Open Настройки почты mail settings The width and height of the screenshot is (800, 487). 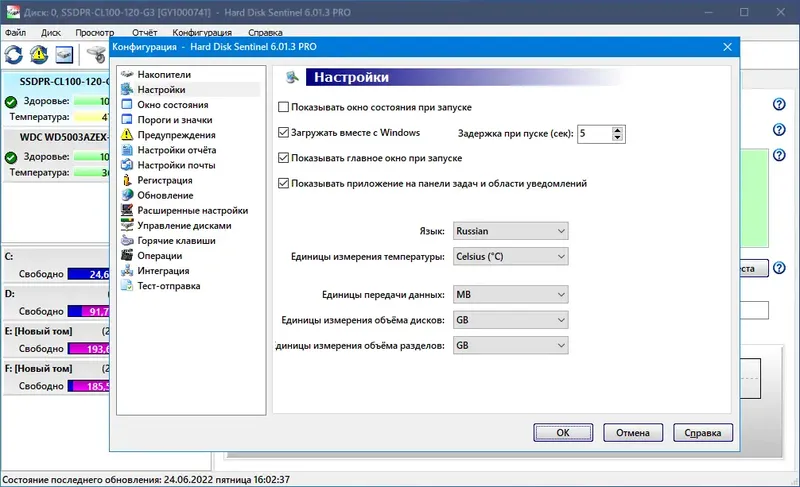[x=176, y=165]
